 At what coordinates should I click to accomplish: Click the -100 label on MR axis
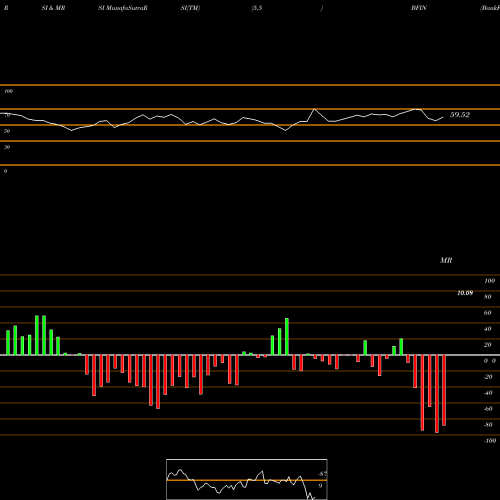coord(490,441)
